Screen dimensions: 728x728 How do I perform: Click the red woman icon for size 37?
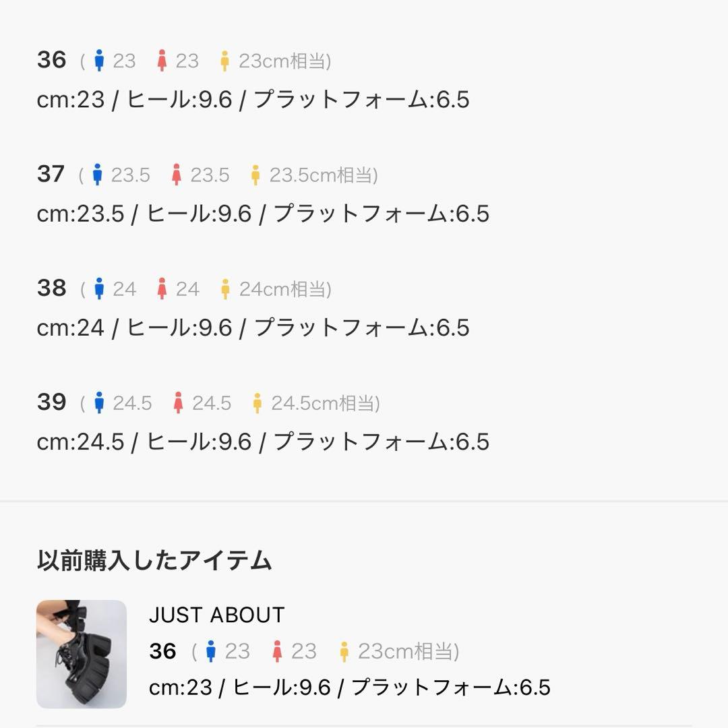[177, 175]
